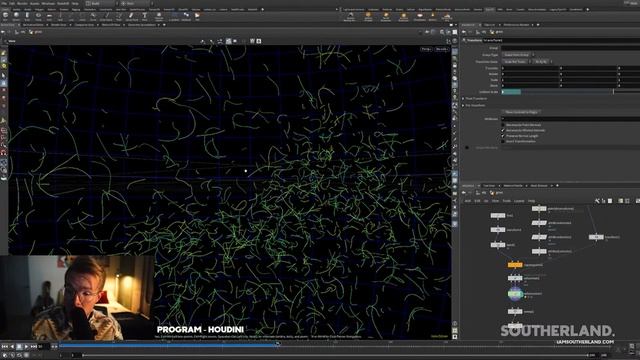The image size is (640, 360).
Task: Open the network editor Tools menu
Action: click(x=506, y=201)
